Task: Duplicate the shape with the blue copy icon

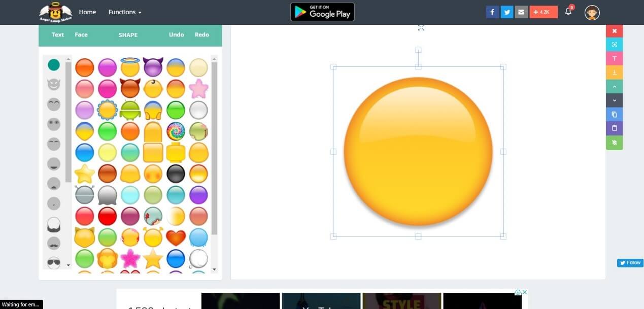Action: point(614,114)
